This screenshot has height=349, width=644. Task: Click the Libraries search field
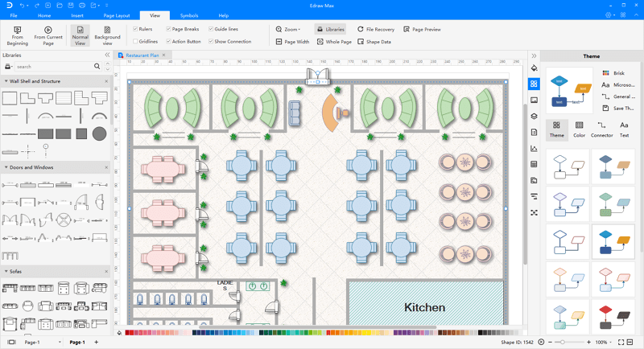point(53,67)
